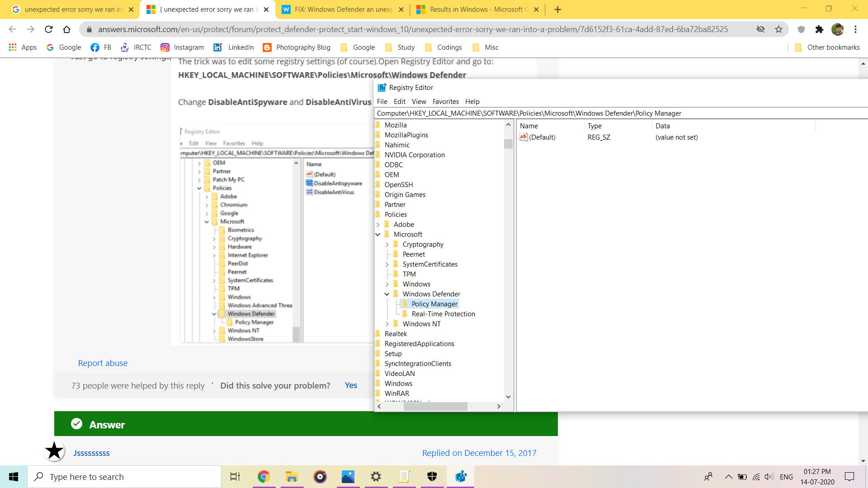Select the Real-Time Protection key
Viewport: 868px width, 488px height.
tap(443, 314)
